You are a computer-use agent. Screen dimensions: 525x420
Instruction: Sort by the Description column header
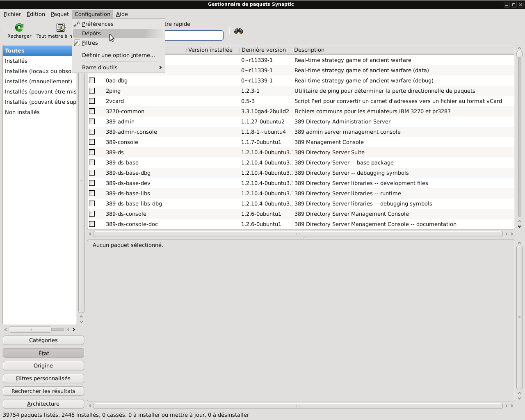point(403,50)
